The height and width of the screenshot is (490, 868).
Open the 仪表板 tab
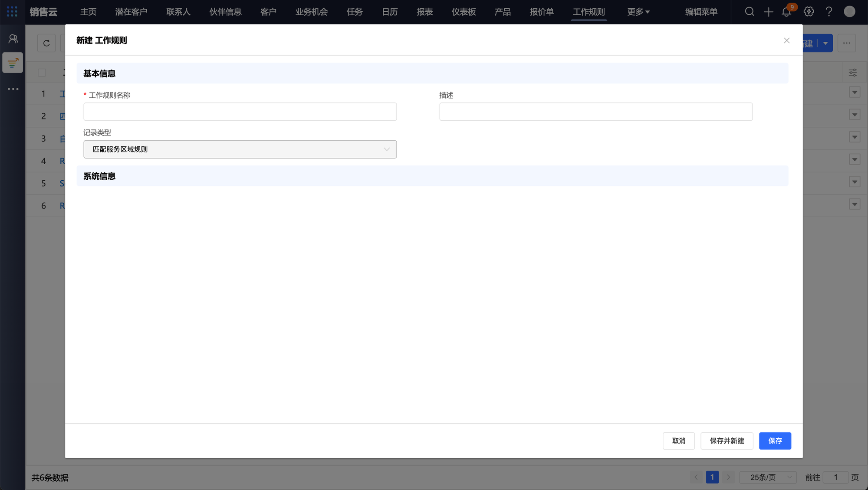[x=464, y=12]
